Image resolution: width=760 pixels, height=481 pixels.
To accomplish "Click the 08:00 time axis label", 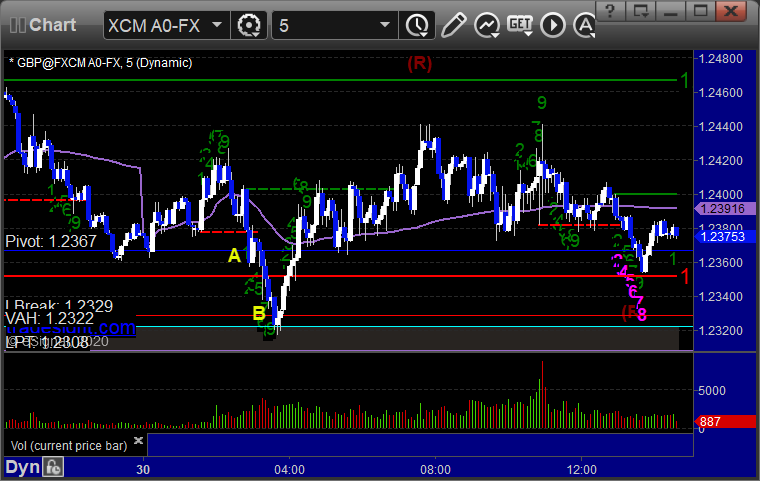I will point(435,469).
